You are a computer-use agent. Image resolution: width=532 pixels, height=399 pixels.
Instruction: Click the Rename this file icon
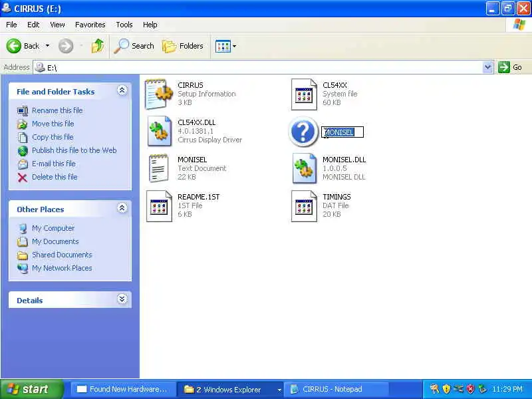coord(23,111)
